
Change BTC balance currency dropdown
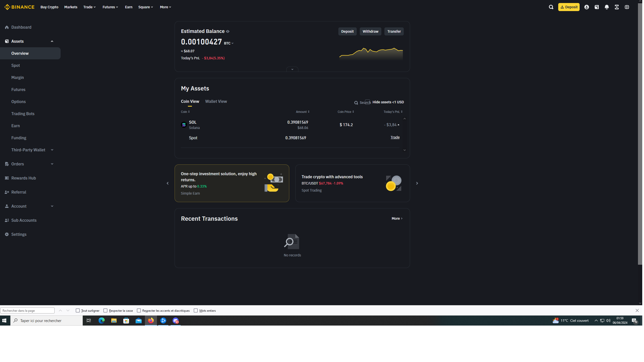pyautogui.click(x=229, y=43)
